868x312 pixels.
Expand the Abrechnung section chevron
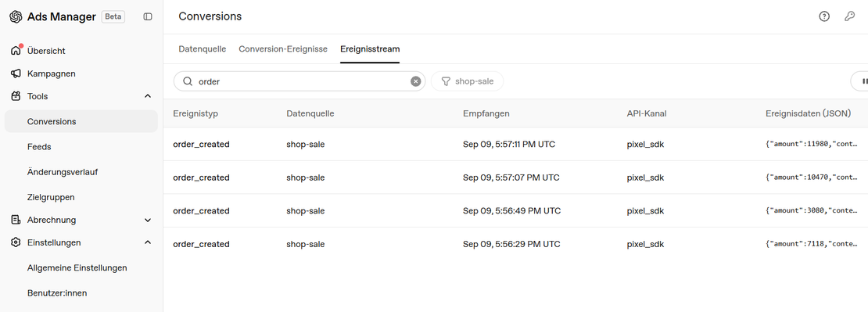148,221
